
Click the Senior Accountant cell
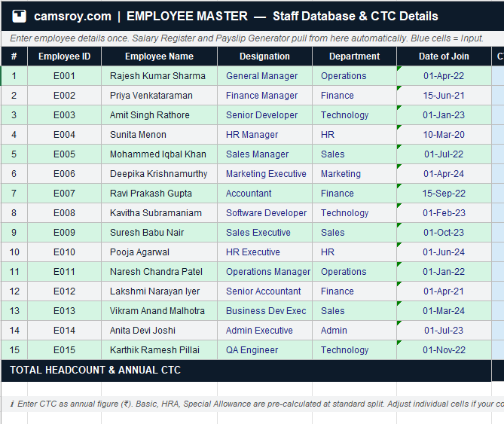coord(264,291)
